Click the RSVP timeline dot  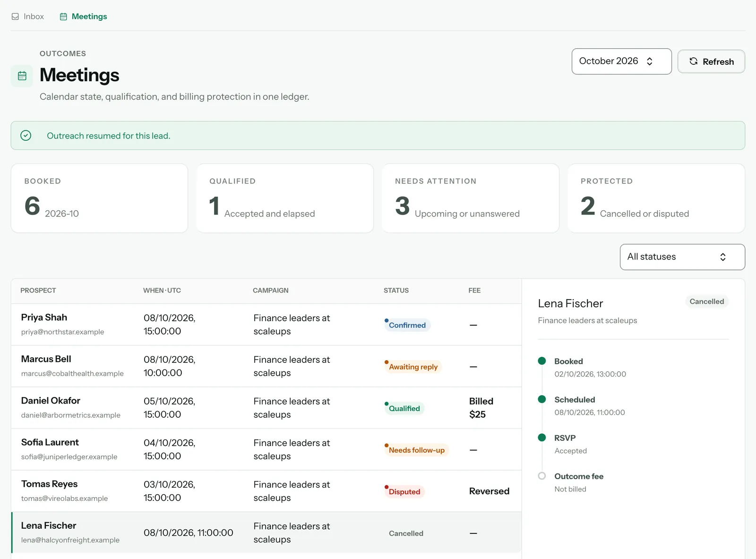[542, 438]
